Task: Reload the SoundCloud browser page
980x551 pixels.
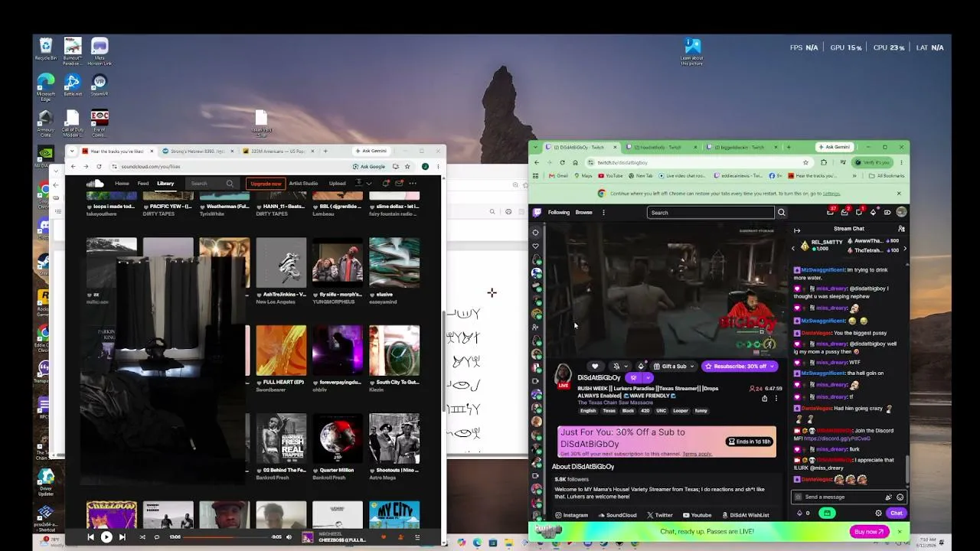Action: coord(99,166)
